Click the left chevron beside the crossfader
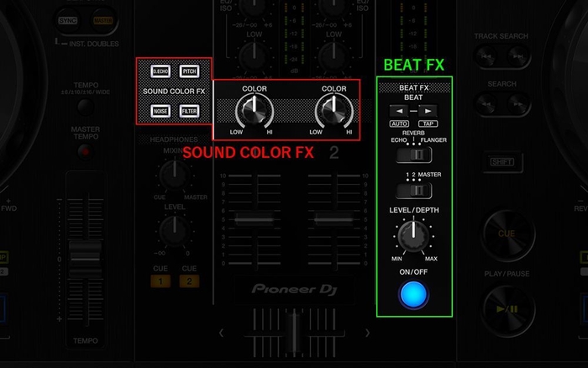This screenshot has height=368, width=588. [221, 333]
